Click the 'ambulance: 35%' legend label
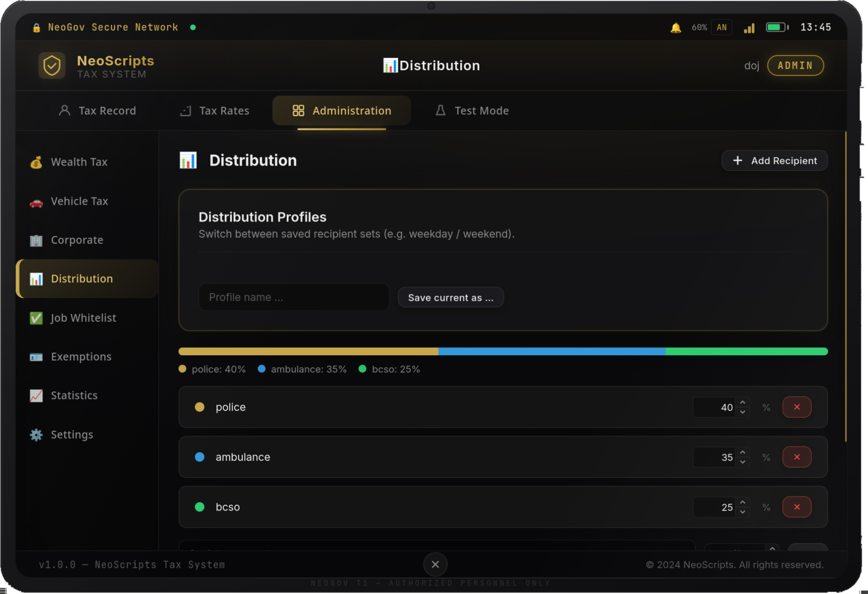Image resolution: width=868 pixels, height=594 pixels. click(x=309, y=369)
